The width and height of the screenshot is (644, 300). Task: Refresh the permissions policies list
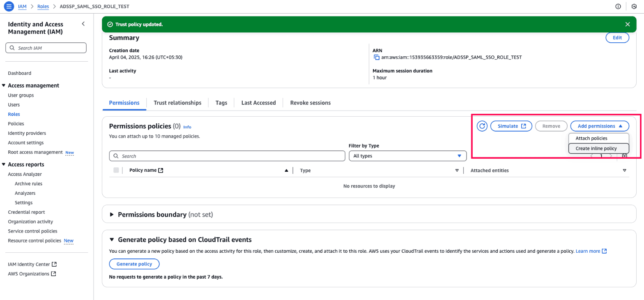pos(482,126)
